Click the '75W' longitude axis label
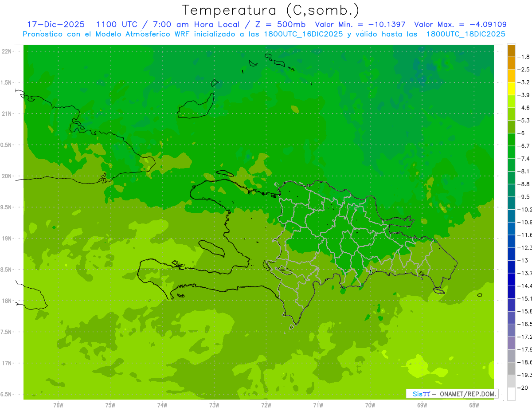The height and width of the screenshot is (411, 532). 110,405
